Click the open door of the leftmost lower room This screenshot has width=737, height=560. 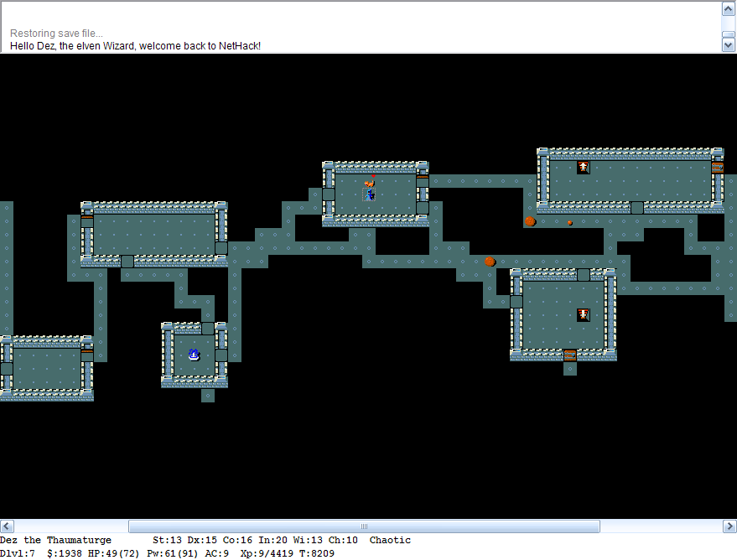pyautogui.click(x=87, y=355)
